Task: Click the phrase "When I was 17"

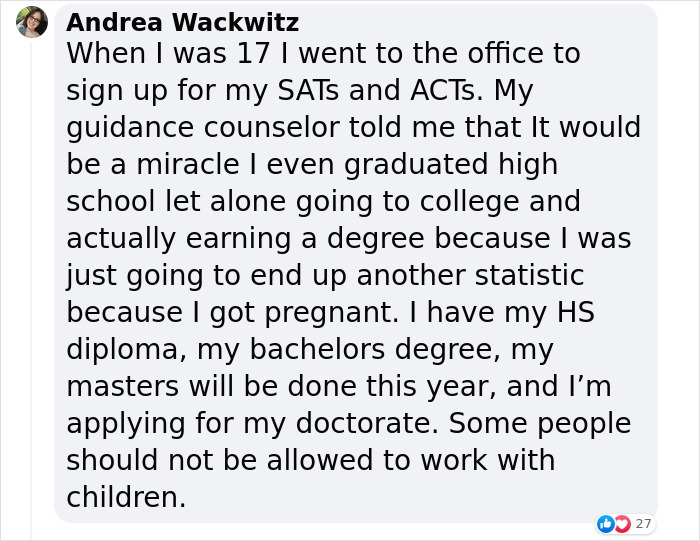Action: [168, 54]
